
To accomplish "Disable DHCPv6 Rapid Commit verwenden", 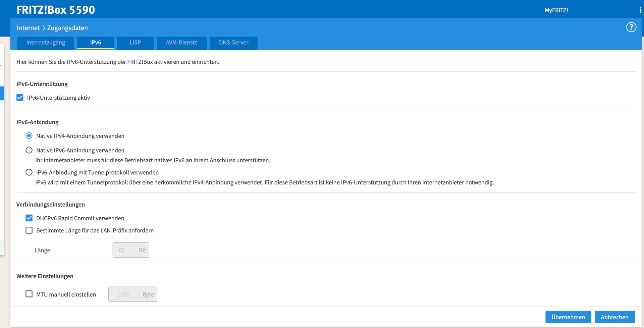I will (29, 218).
